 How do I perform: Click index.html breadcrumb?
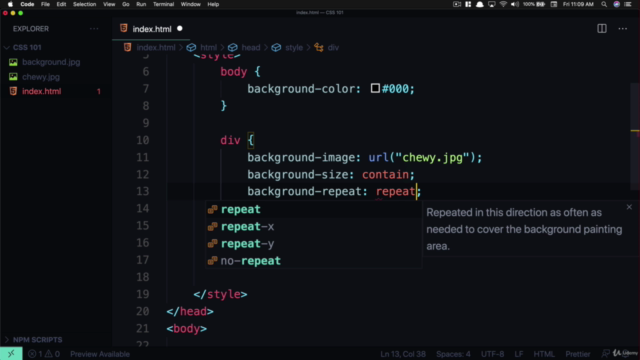pyautogui.click(x=156, y=47)
